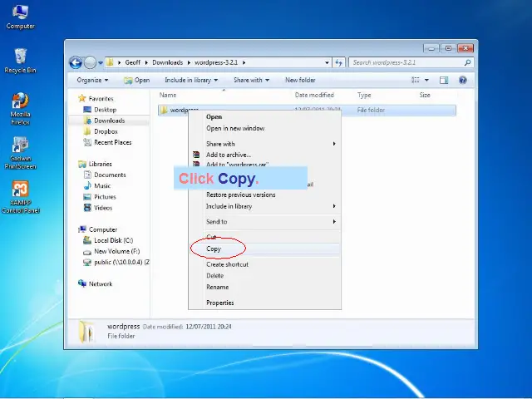Open Include in library toolbar dropdown
The width and height of the screenshot is (532, 399).
(x=191, y=80)
